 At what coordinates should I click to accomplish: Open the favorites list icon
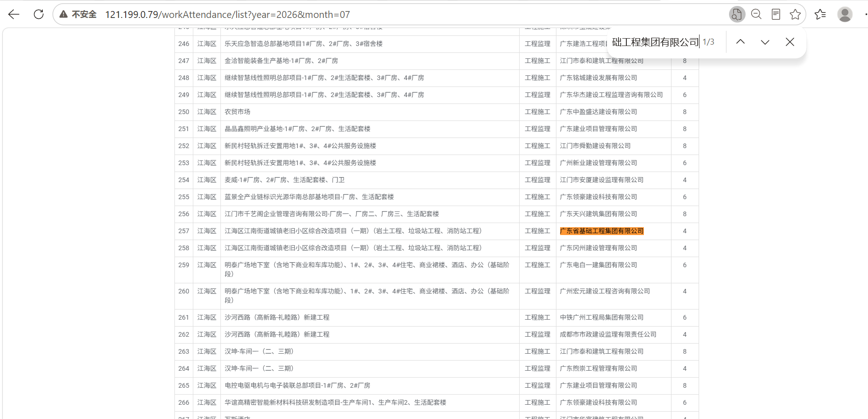pos(820,14)
